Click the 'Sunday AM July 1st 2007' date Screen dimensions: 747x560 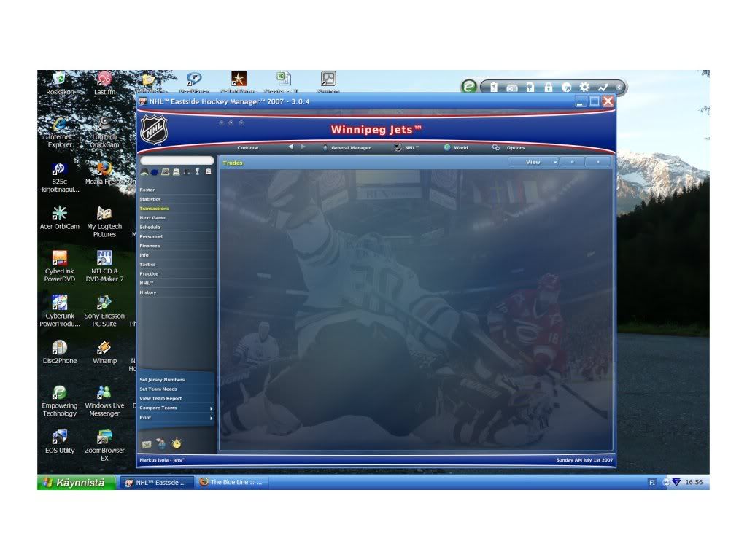[x=584, y=460]
